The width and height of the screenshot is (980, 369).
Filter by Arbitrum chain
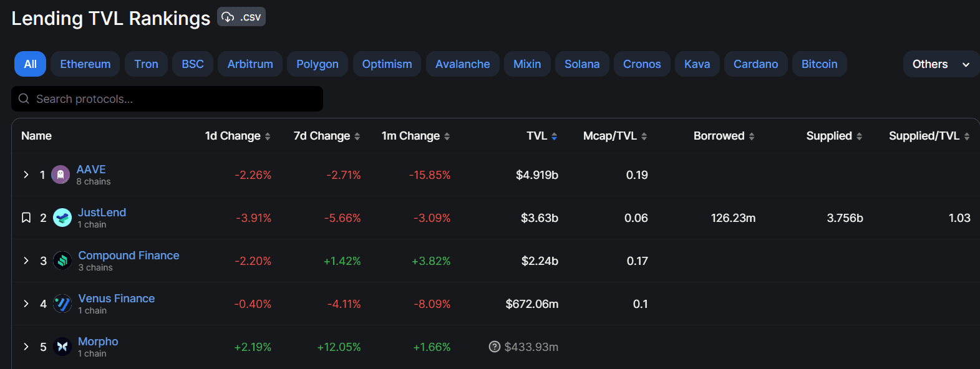pyautogui.click(x=250, y=64)
